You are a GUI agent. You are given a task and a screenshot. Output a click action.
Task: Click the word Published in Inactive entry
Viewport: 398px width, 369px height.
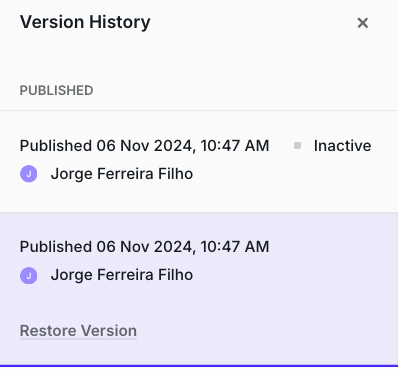[x=56, y=146]
